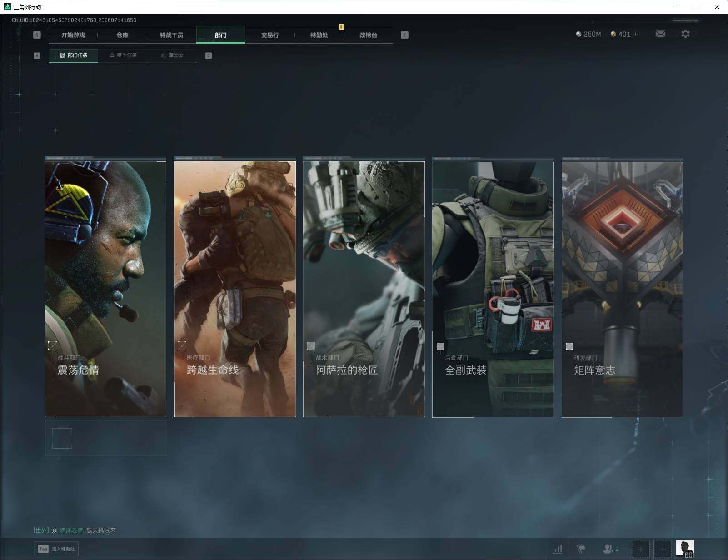Screen dimensions: 728x560
Task: Click the 开始游戏 start game button
Action: click(x=73, y=35)
